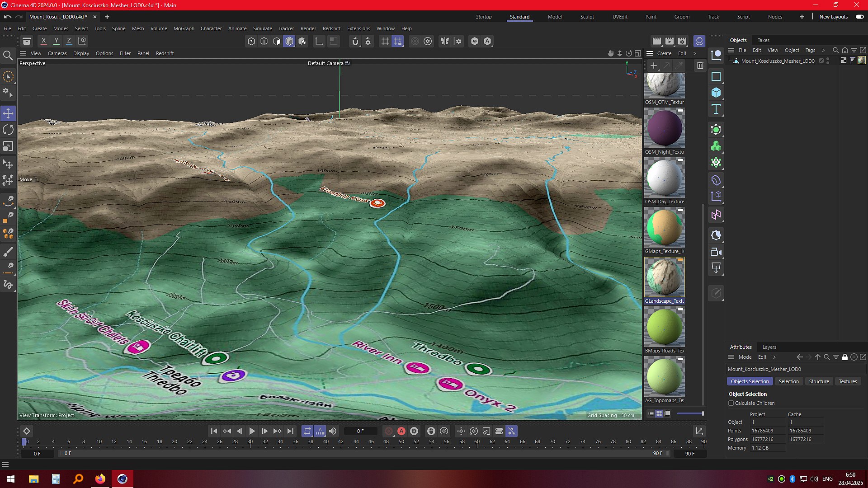This screenshot has width=868, height=488.
Task: Open the MoGraph menu
Action: (x=184, y=28)
